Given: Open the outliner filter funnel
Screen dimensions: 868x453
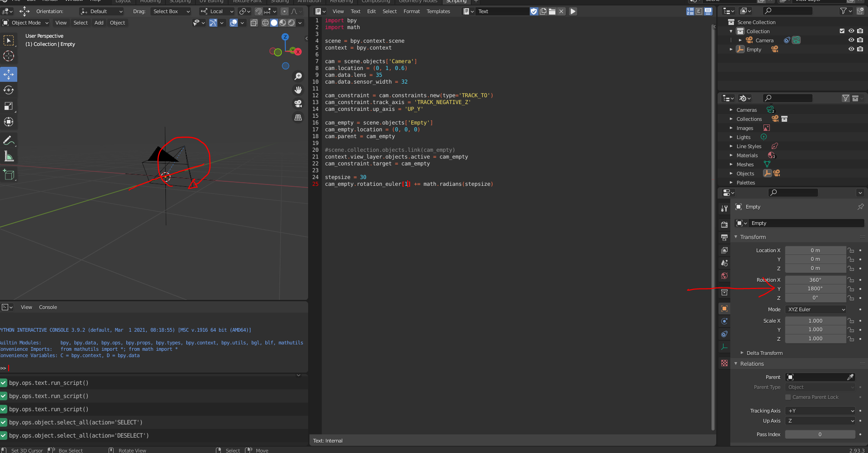Looking at the screenshot, I should point(844,11).
